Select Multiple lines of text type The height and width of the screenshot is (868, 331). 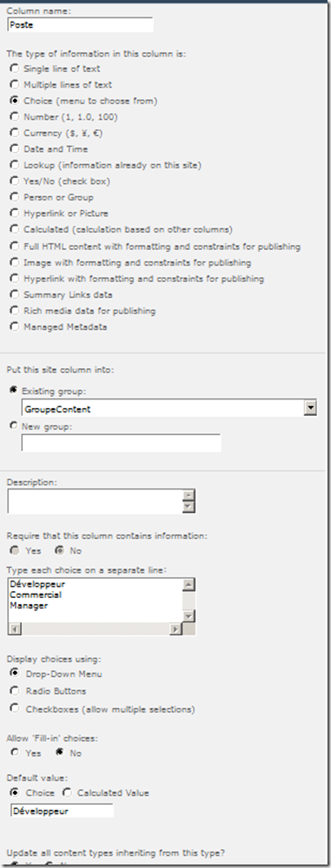(x=15, y=85)
